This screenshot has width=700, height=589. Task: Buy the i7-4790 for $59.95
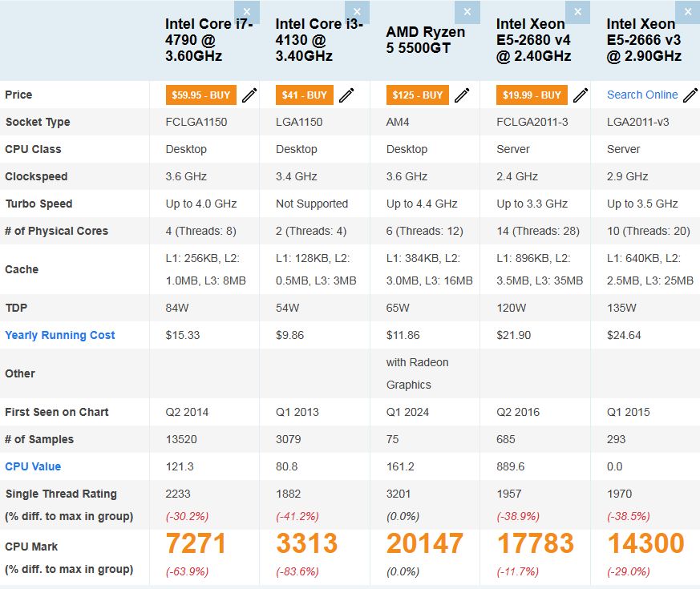[x=201, y=95]
